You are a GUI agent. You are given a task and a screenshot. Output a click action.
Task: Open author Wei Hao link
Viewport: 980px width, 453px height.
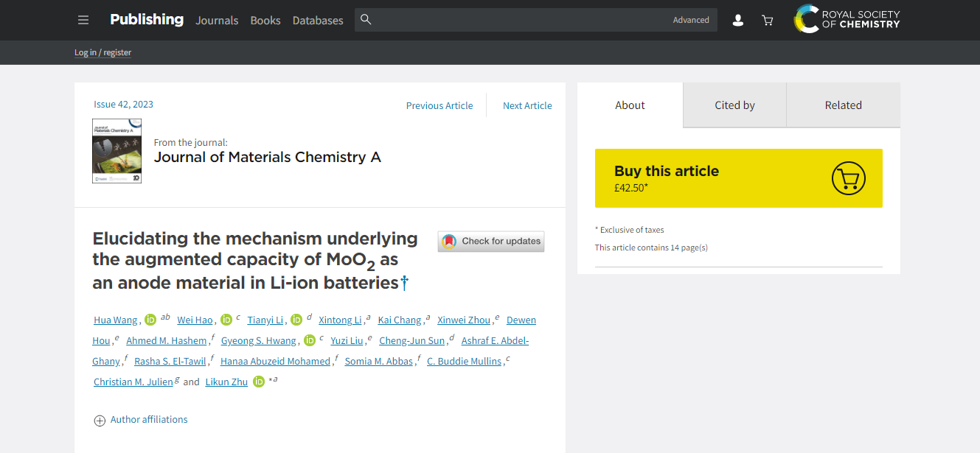tap(195, 320)
